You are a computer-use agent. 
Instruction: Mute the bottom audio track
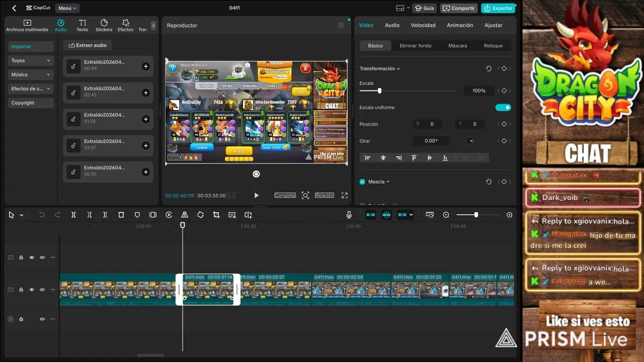tap(42, 319)
